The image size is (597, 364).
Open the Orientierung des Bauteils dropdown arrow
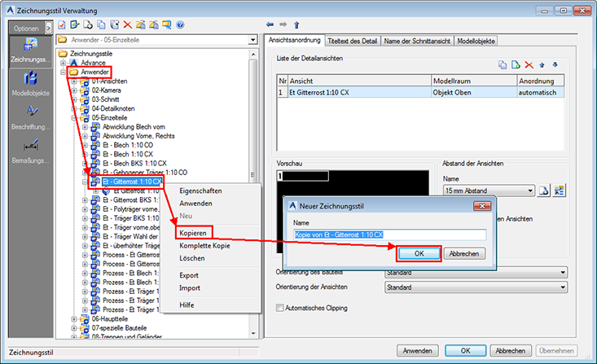563,273
